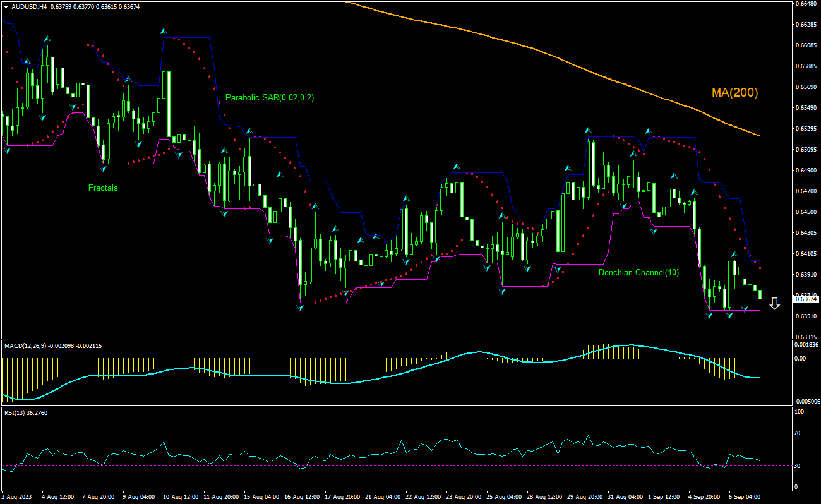The height and width of the screenshot is (504, 821).
Task: Click the RSI 30 level scale value
Action: [x=798, y=466]
